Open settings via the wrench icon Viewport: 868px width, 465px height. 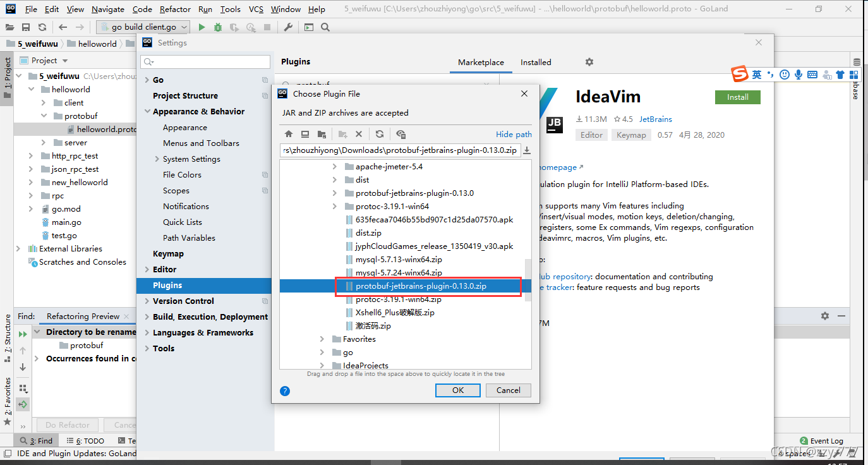coord(288,27)
